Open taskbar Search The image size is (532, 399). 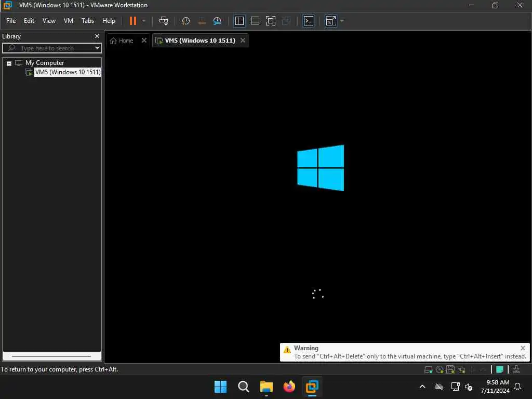point(243,387)
